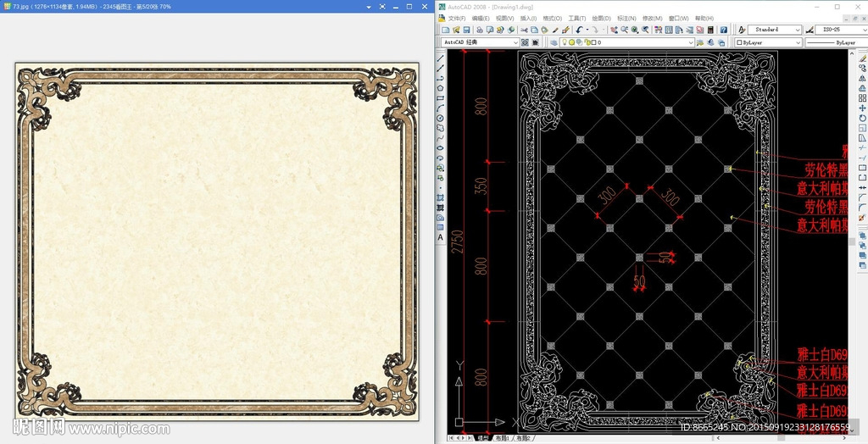Open the Help question mark icon
868x444 pixels.
pyautogui.click(x=723, y=30)
